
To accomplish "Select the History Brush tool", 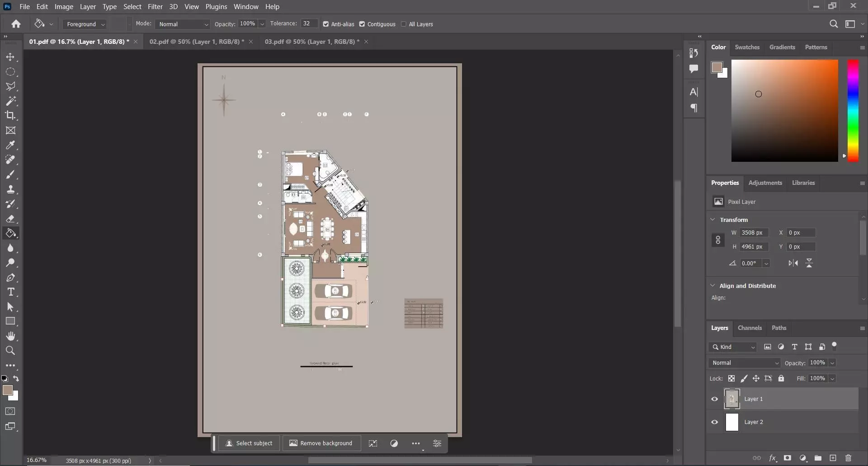I will (10, 204).
